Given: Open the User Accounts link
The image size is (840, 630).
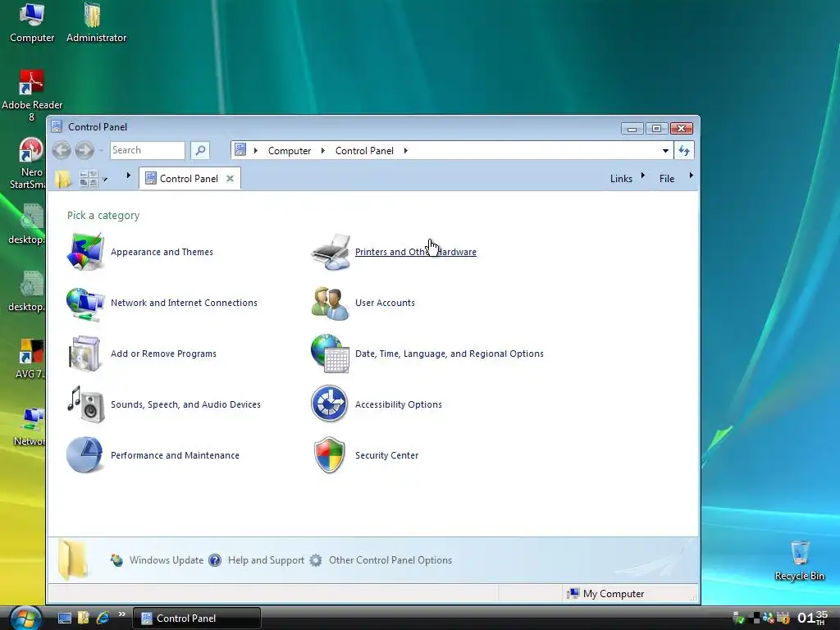Looking at the screenshot, I should [385, 303].
